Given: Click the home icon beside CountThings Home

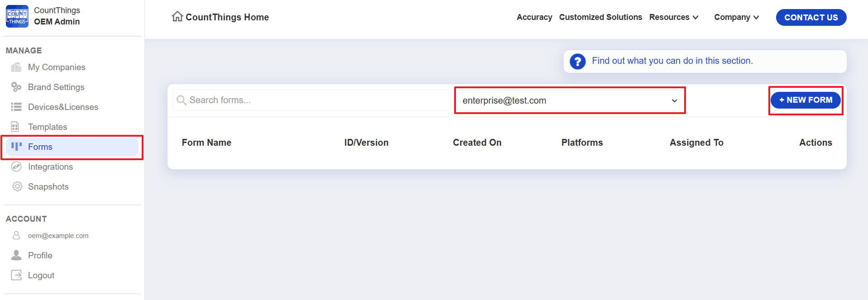Looking at the screenshot, I should (x=177, y=17).
